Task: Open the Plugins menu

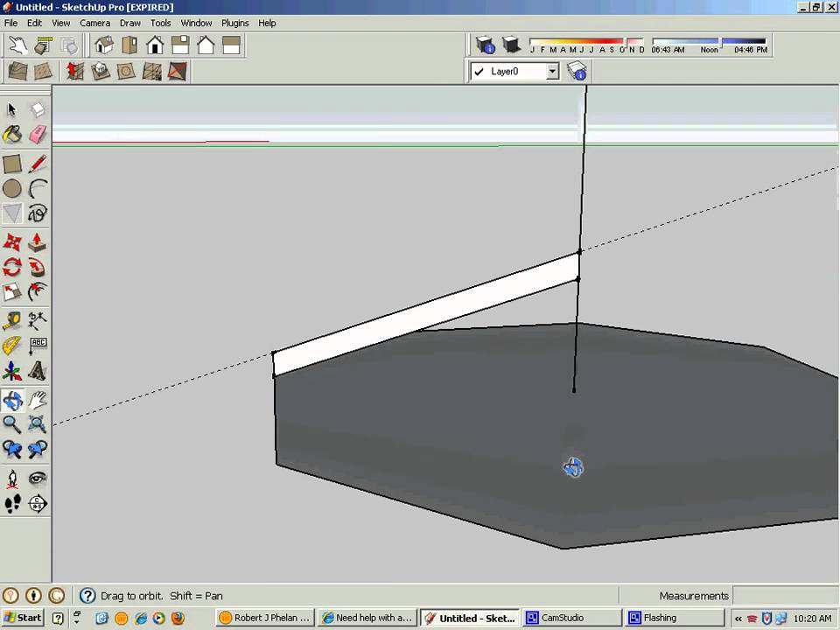Action: click(x=234, y=23)
